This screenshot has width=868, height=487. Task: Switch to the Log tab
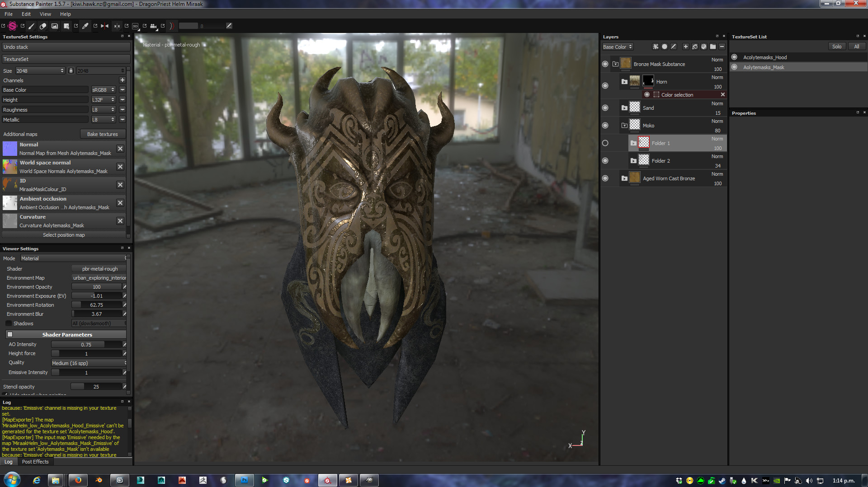[9, 462]
